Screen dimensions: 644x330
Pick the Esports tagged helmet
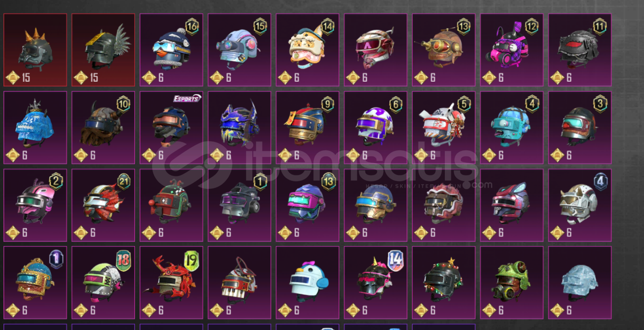click(171, 127)
